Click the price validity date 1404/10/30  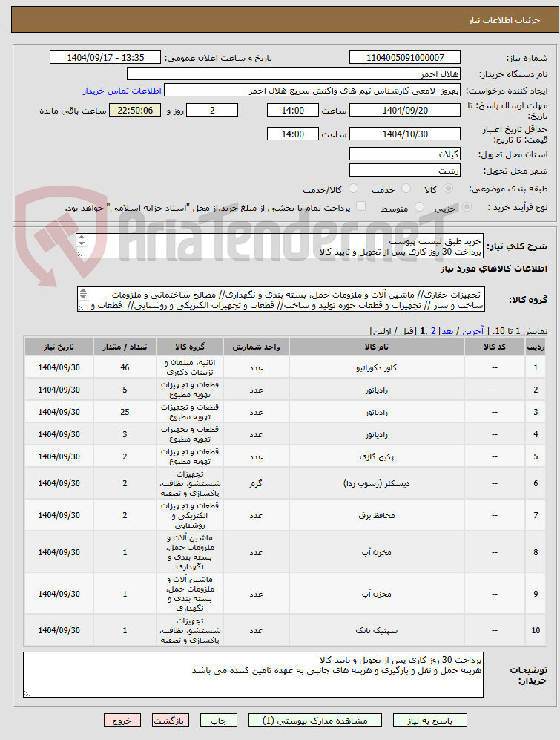point(405,134)
